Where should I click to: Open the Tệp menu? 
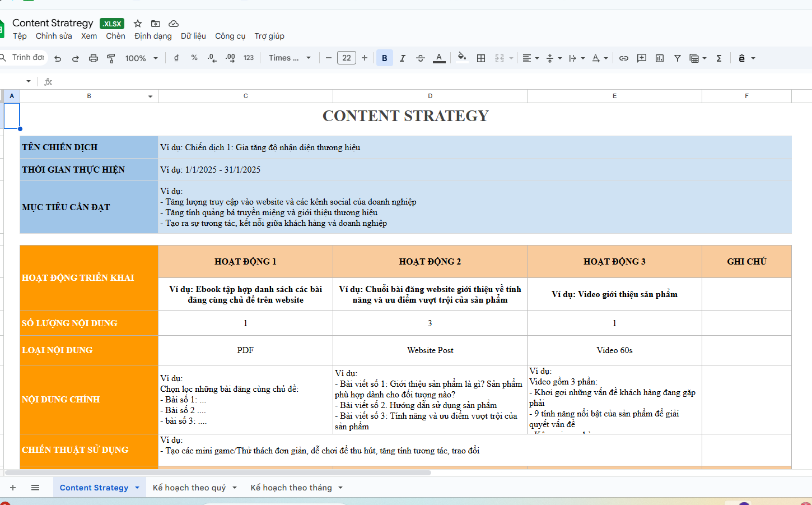[20, 36]
